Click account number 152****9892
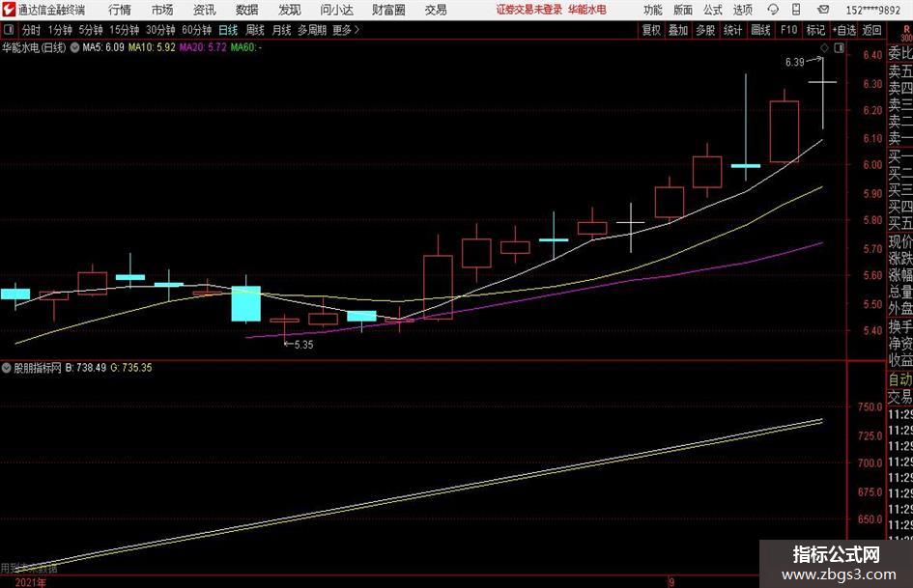This screenshot has width=913, height=588. point(872,10)
